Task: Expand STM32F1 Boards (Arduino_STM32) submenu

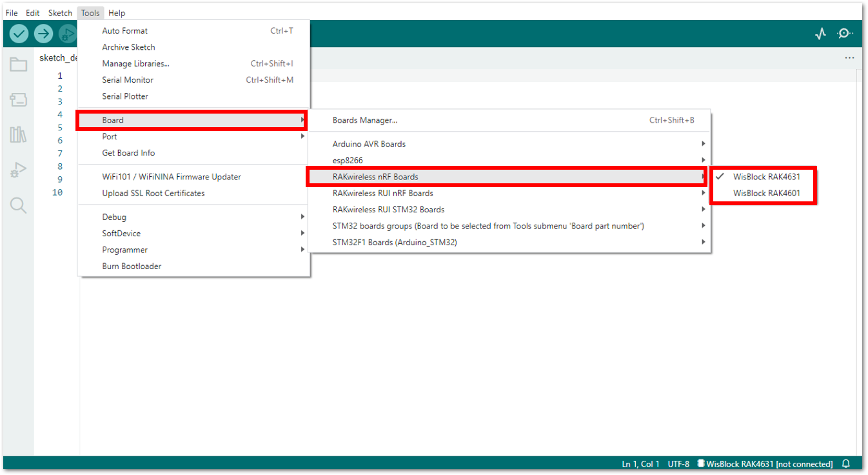Action: point(509,243)
